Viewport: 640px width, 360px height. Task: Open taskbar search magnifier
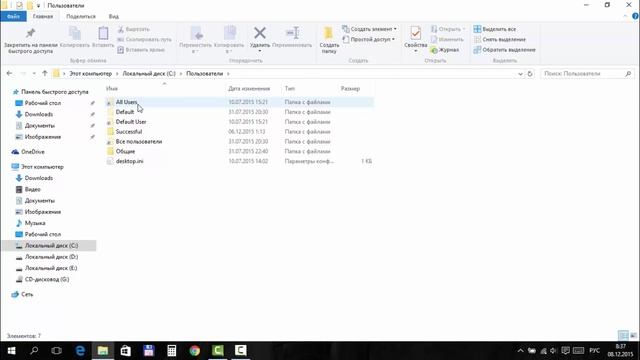pos(34,351)
